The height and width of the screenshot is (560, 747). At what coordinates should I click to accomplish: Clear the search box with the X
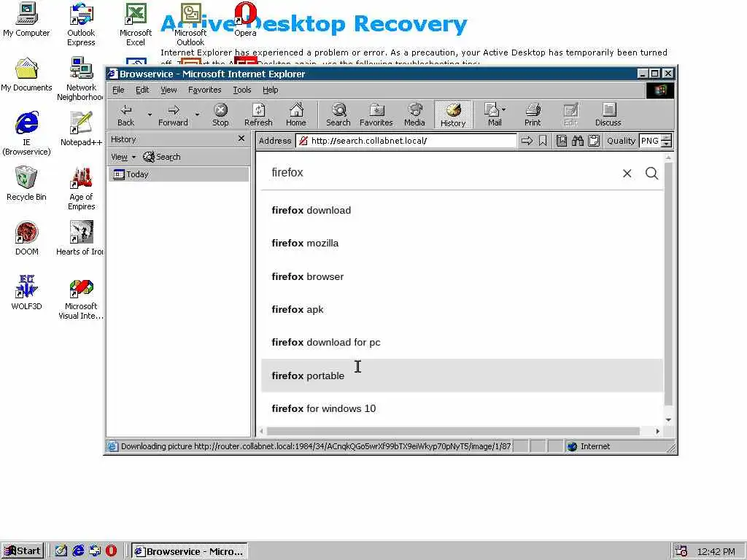click(627, 174)
